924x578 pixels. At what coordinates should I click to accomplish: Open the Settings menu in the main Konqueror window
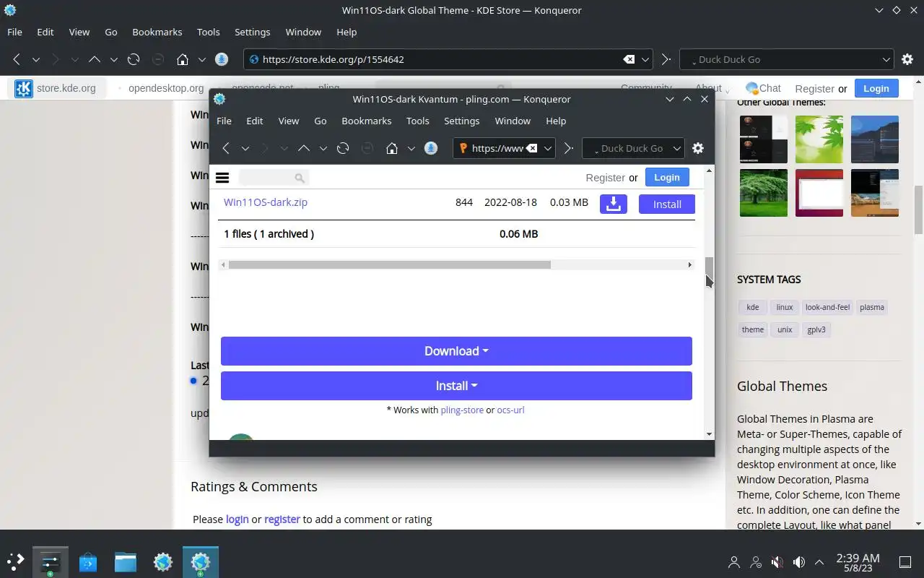coord(253,32)
